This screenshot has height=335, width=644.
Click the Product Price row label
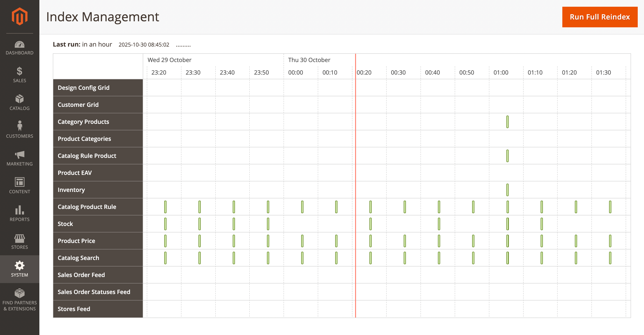click(x=76, y=241)
